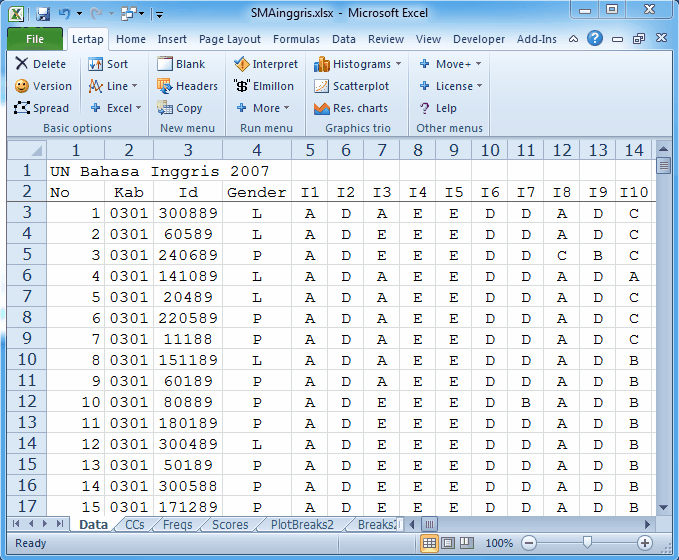The image size is (679, 560).
Task: Open the Version smiley icon
Action: (22, 86)
